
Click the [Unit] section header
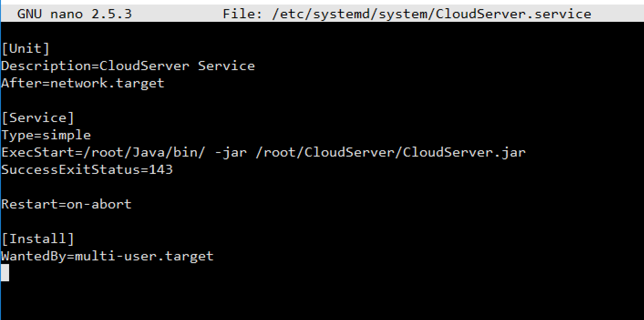point(26,49)
